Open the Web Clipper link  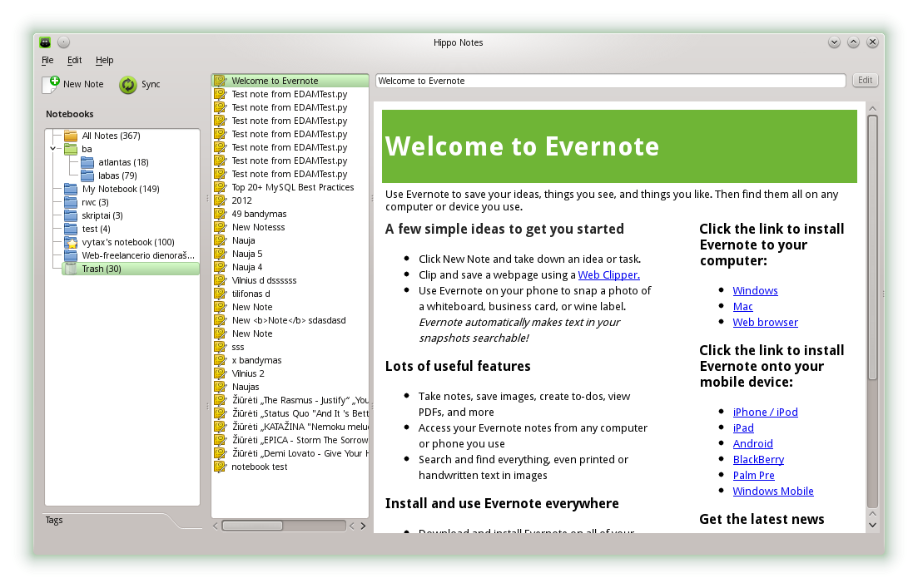point(609,275)
